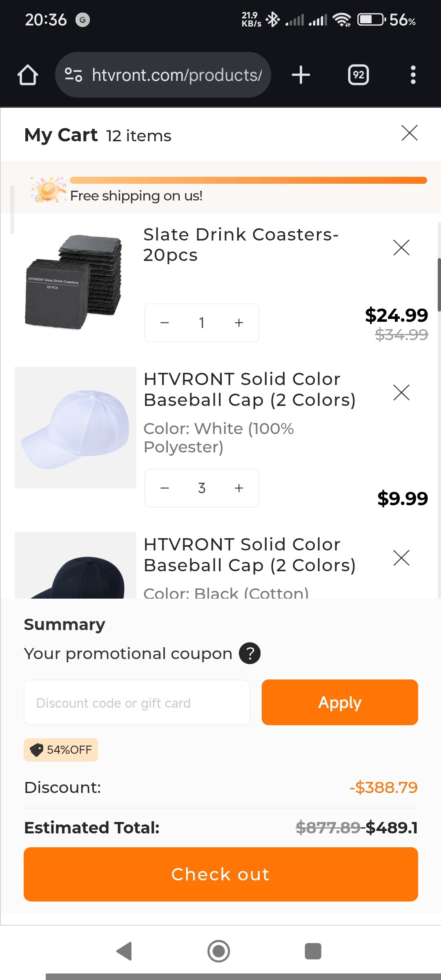The height and width of the screenshot is (980, 441).
Task: Open the browser three-dot menu
Action: coord(413,75)
